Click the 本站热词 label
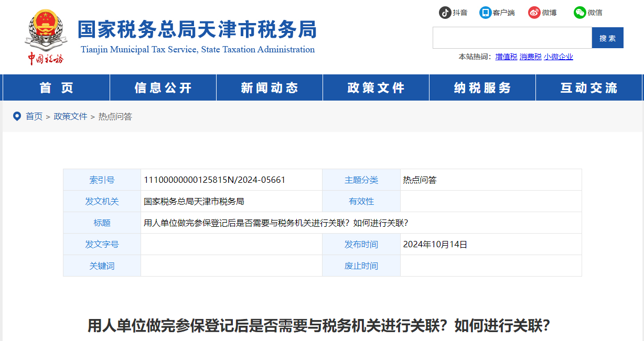Screen dimensions: 644x341 click(x=475, y=57)
